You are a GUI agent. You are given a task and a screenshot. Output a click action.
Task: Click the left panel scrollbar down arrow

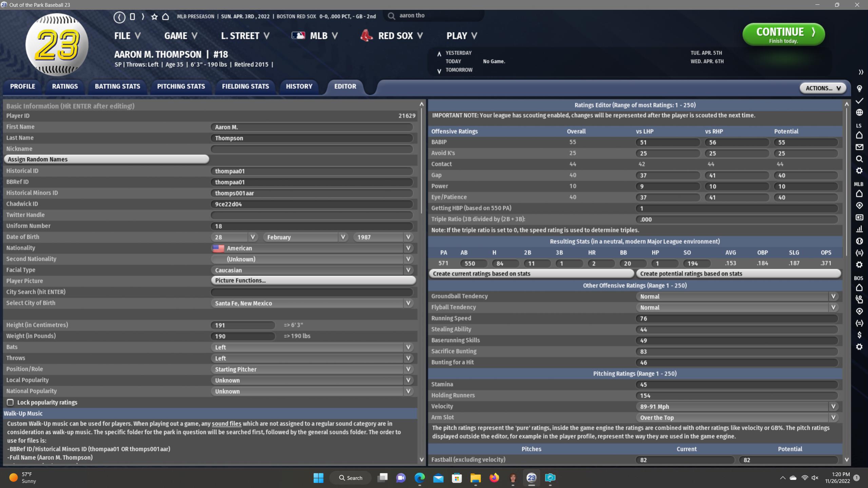click(x=421, y=460)
